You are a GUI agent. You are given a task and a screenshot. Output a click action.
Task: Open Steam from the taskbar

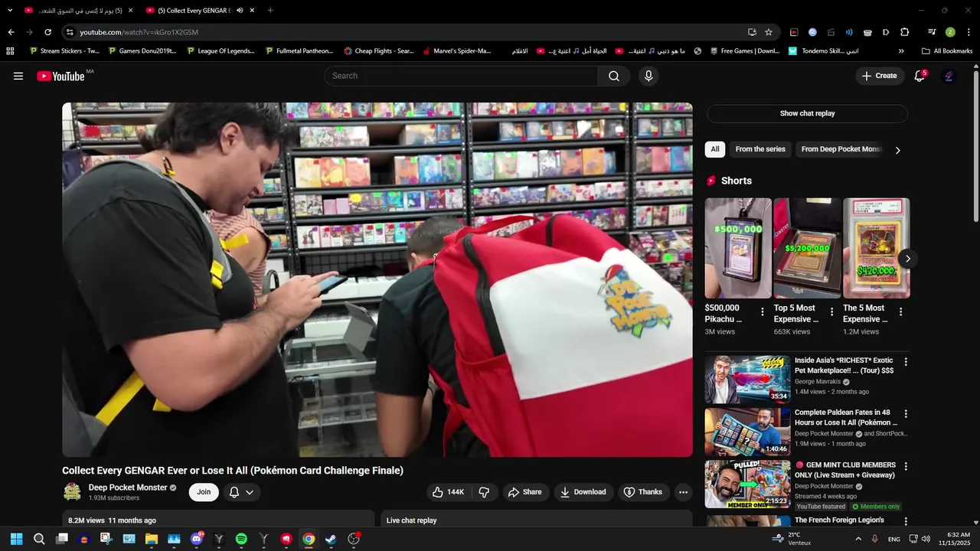[x=331, y=539]
